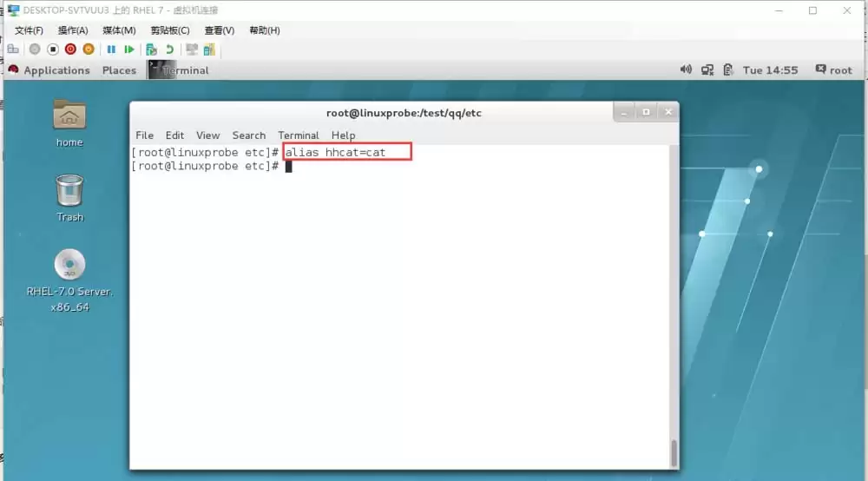Pause the virtual machine
Image resolution: width=868 pixels, height=481 pixels.
(111, 49)
